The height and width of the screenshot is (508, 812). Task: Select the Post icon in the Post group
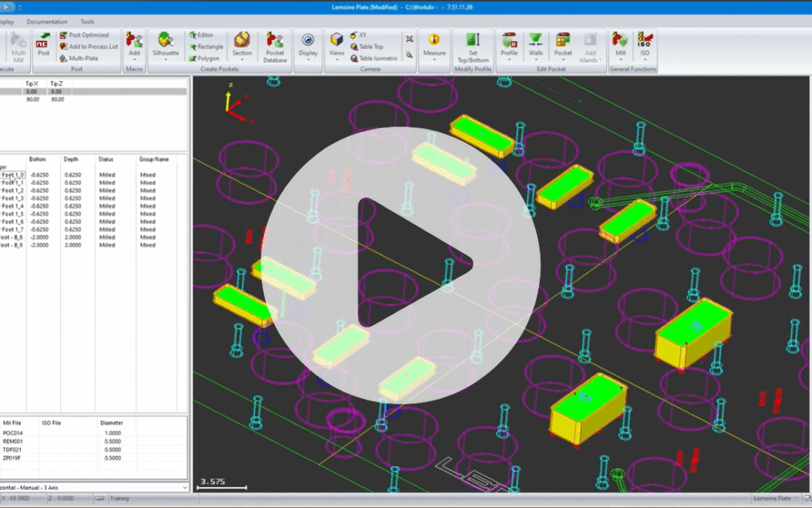[x=42, y=45]
